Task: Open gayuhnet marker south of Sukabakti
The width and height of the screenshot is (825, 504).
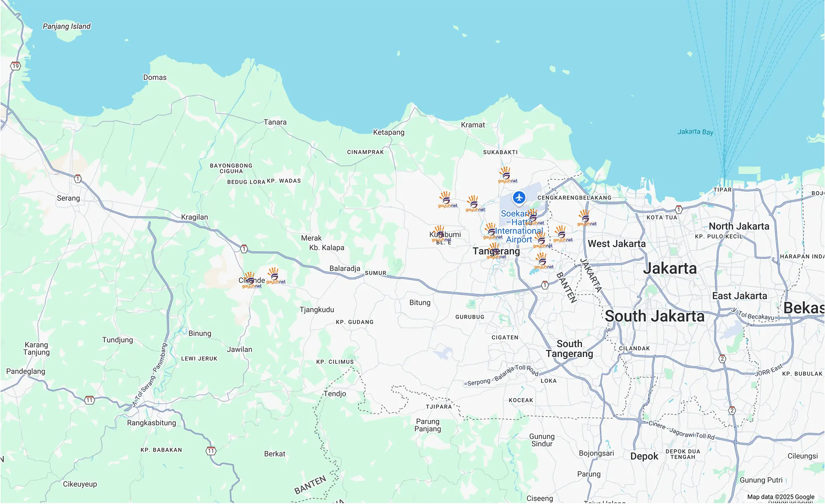Action: coord(507,175)
